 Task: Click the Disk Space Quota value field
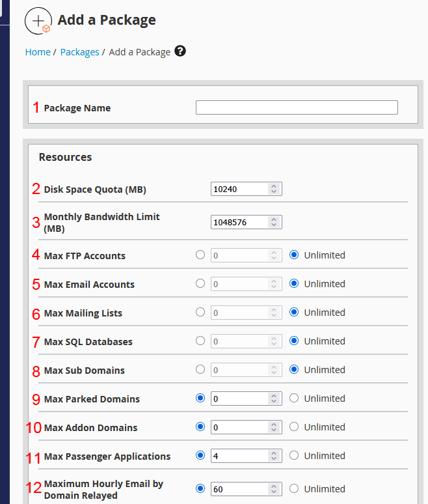[x=239, y=189]
